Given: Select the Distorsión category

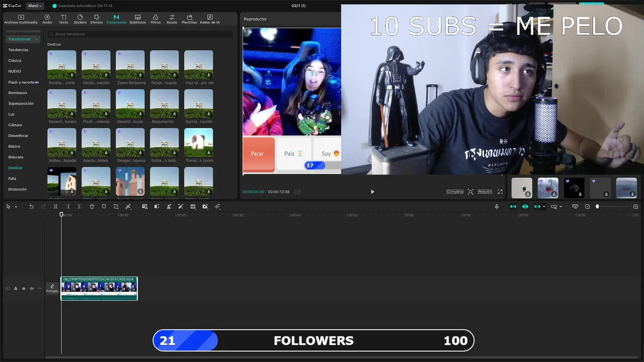Looking at the screenshot, I should tap(18, 189).
